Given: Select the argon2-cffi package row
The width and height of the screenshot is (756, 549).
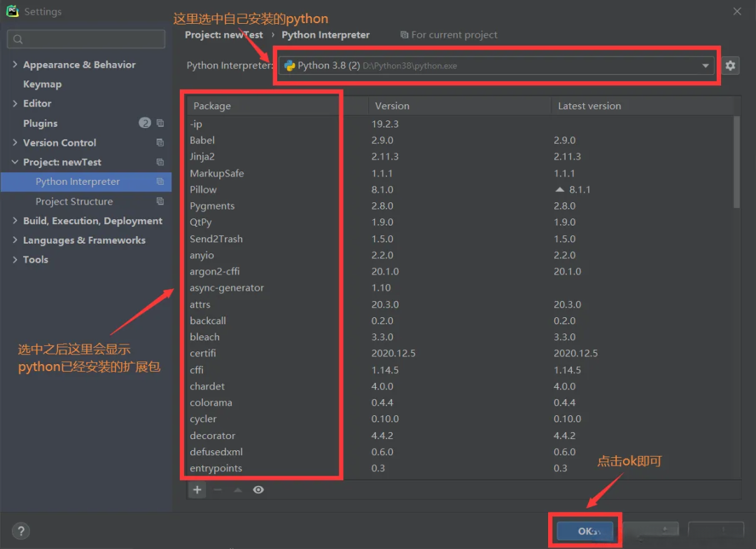Looking at the screenshot, I should coord(460,271).
